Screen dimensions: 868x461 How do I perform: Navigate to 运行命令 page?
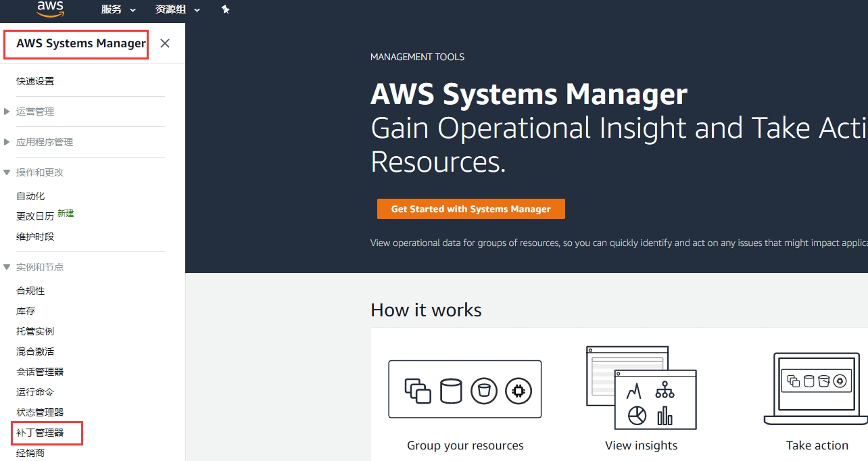coord(35,392)
